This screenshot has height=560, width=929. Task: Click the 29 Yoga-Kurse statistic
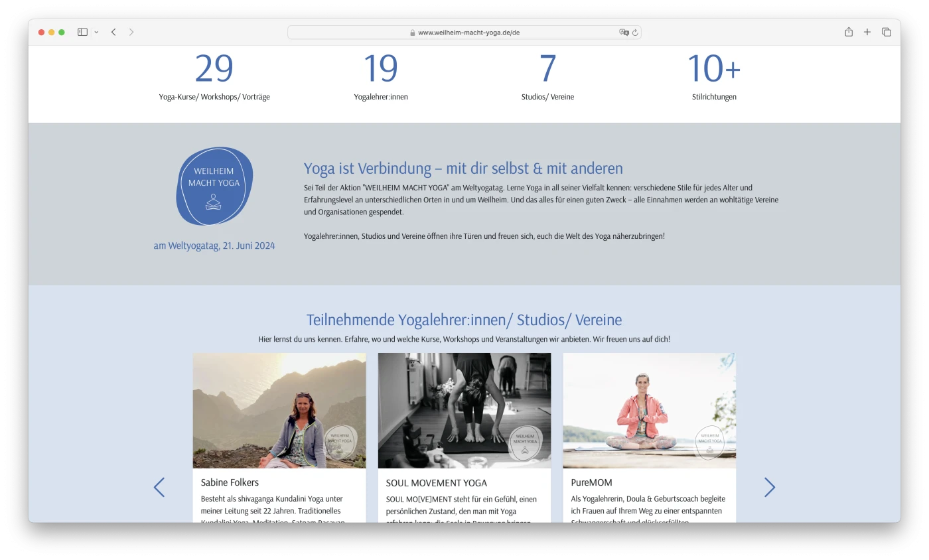click(214, 67)
